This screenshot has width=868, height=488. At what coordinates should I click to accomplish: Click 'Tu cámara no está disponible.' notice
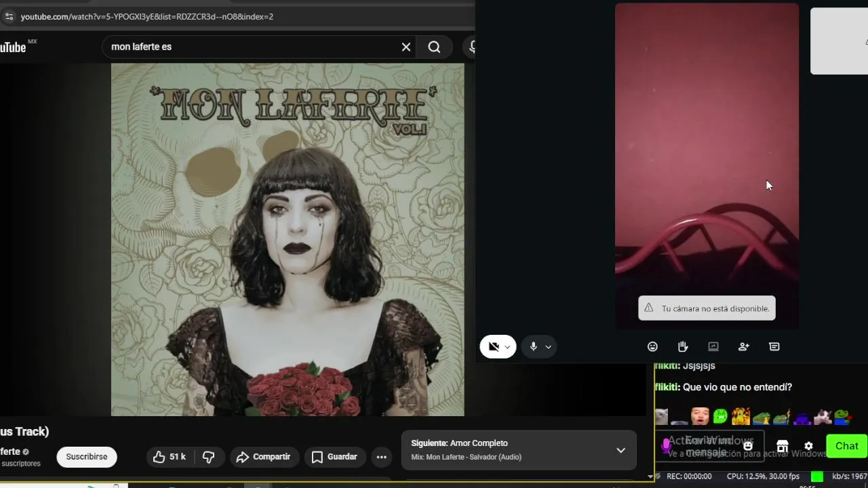(707, 308)
